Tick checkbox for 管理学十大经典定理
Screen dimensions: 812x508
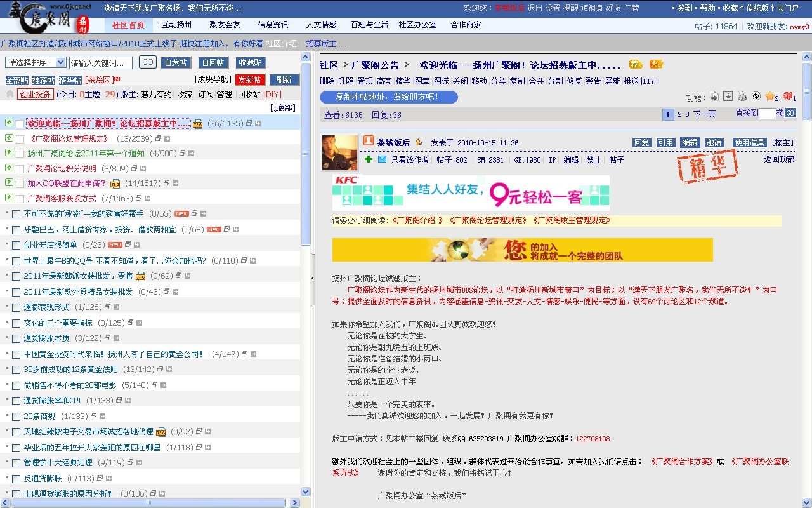click(16, 463)
